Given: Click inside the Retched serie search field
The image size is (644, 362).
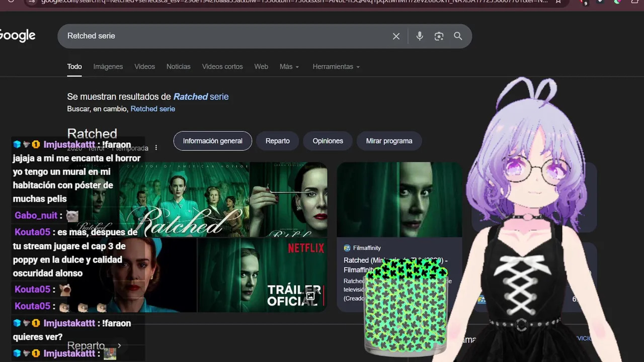Looking at the screenshot, I should coord(226,36).
